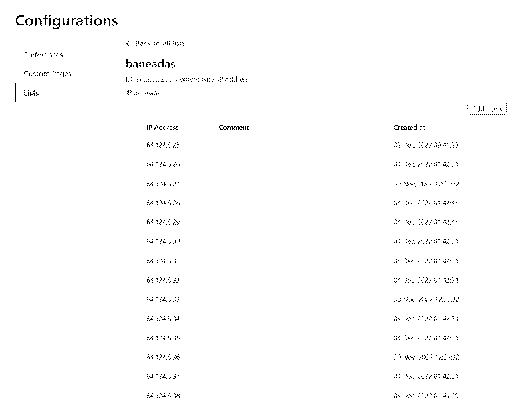The height and width of the screenshot is (405, 532).
Task: Click the Comment column header
Action: click(234, 128)
